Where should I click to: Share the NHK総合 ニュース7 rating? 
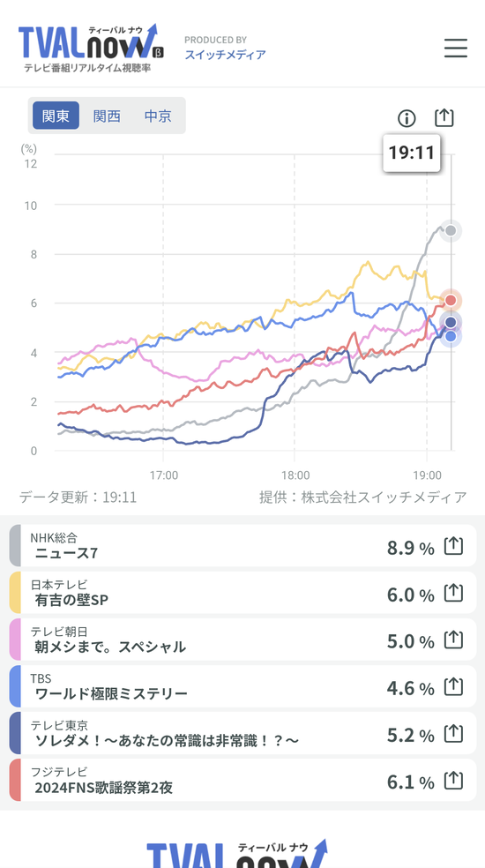(x=453, y=547)
